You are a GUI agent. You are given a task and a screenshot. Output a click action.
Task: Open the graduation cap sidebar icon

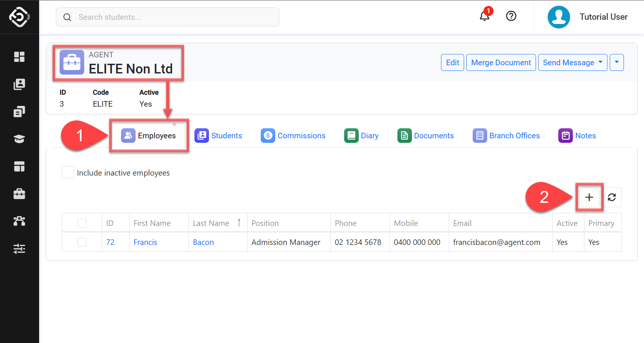19,139
